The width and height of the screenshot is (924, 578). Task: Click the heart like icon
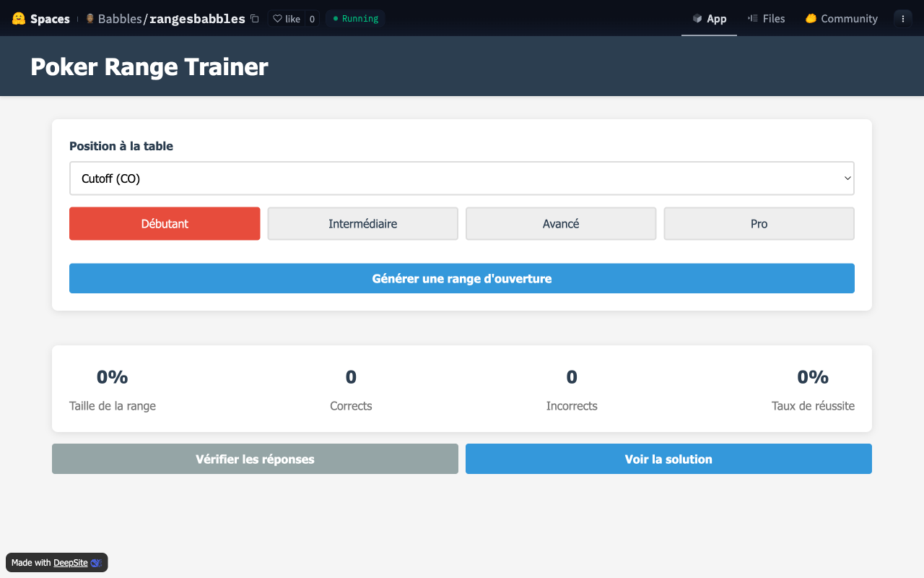tap(277, 19)
